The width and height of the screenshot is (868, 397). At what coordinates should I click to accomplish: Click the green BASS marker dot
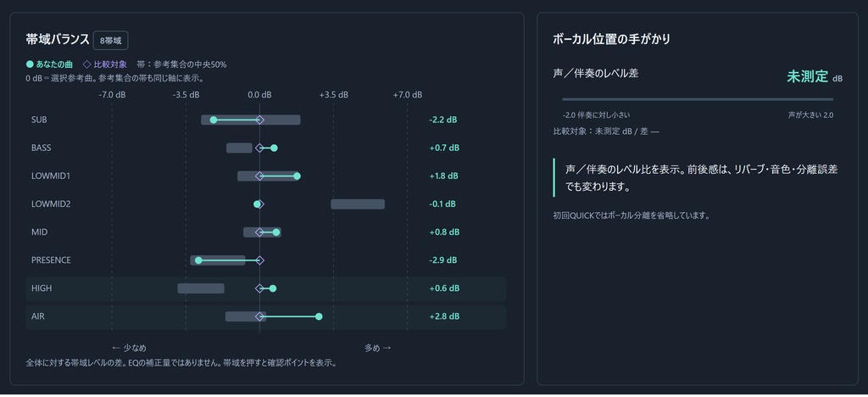274,148
